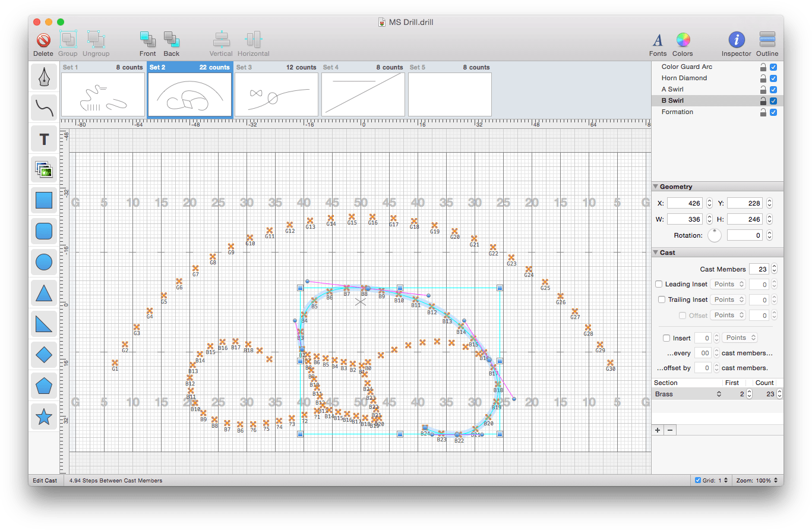Enable the Leading Inset checkbox
Screen dimensions: 812x530
click(659, 284)
